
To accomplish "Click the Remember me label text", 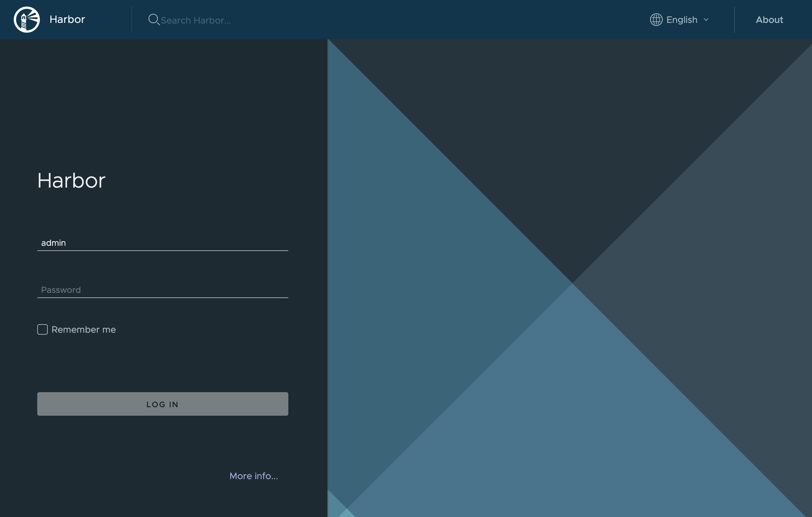I will coord(84,329).
